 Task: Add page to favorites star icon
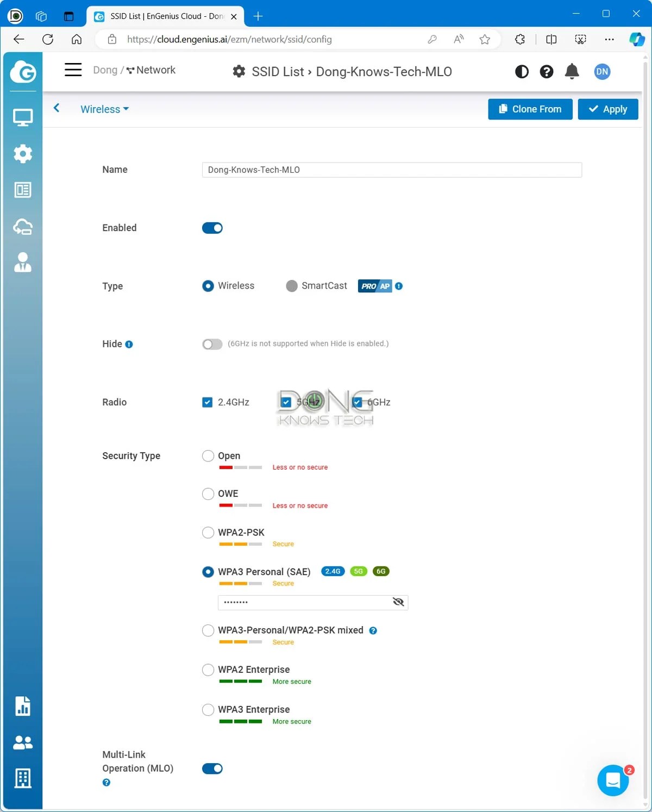pyautogui.click(x=485, y=39)
